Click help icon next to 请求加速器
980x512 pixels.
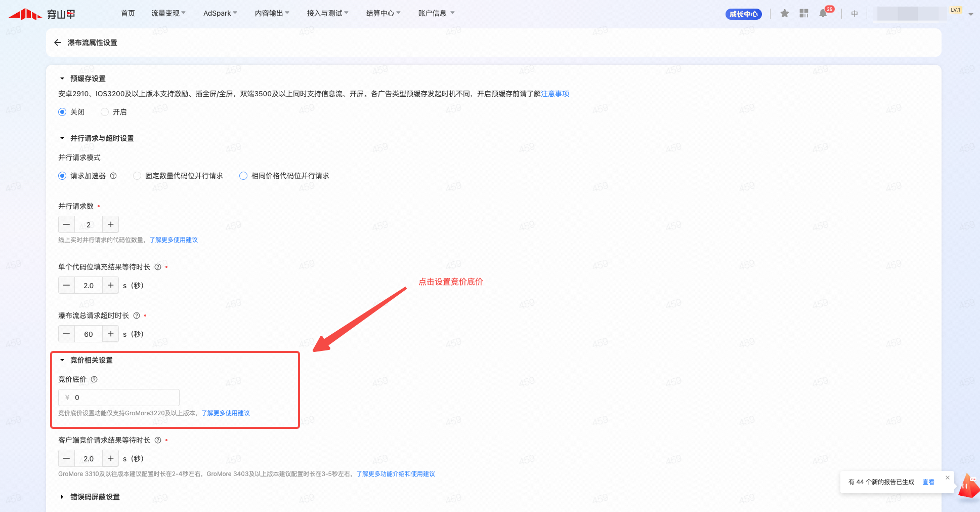113,176
